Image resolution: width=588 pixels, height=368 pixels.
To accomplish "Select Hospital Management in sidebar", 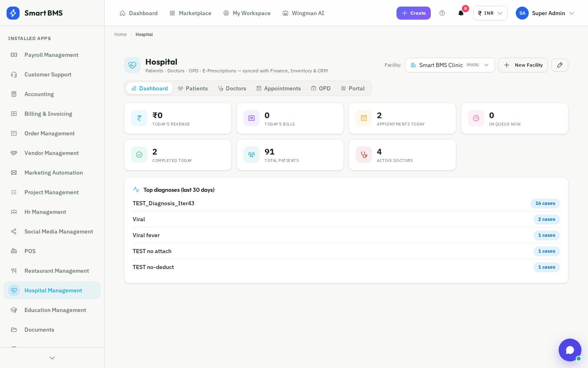I will pos(52,290).
